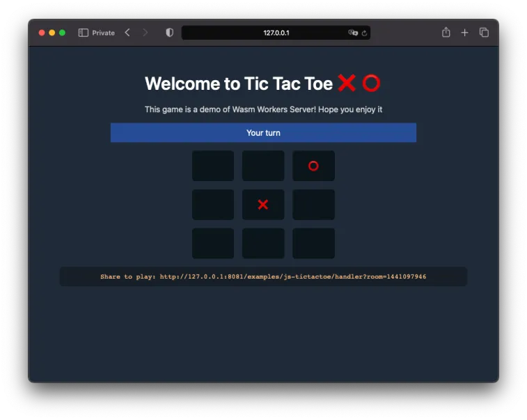Select the bottom-left board cell
Screen dimensions: 527x420
pyautogui.click(x=213, y=243)
